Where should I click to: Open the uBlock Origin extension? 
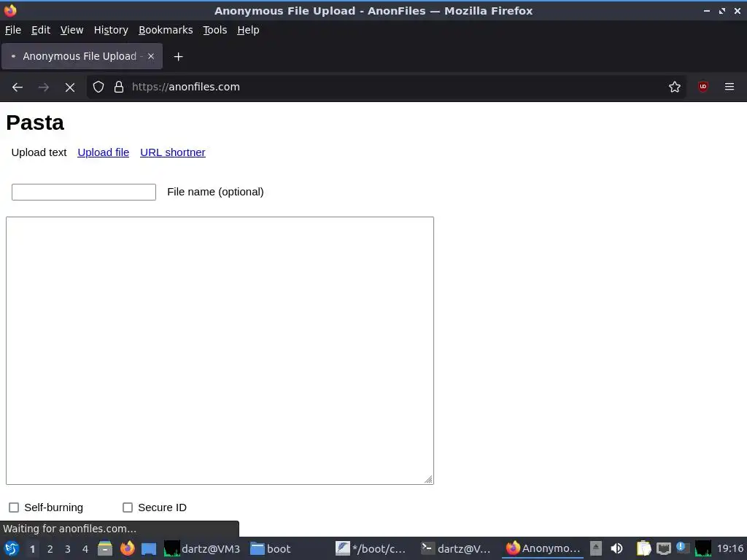point(703,87)
